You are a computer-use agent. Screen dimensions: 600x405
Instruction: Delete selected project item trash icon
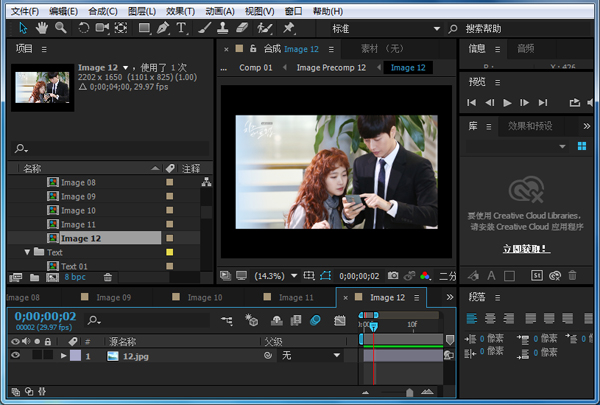tap(108, 277)
